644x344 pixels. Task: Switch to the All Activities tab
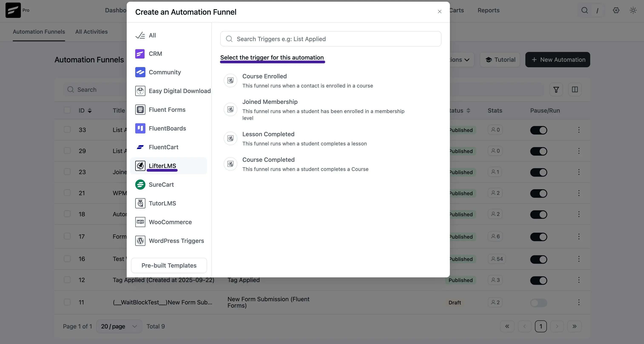tap(91, 32)
